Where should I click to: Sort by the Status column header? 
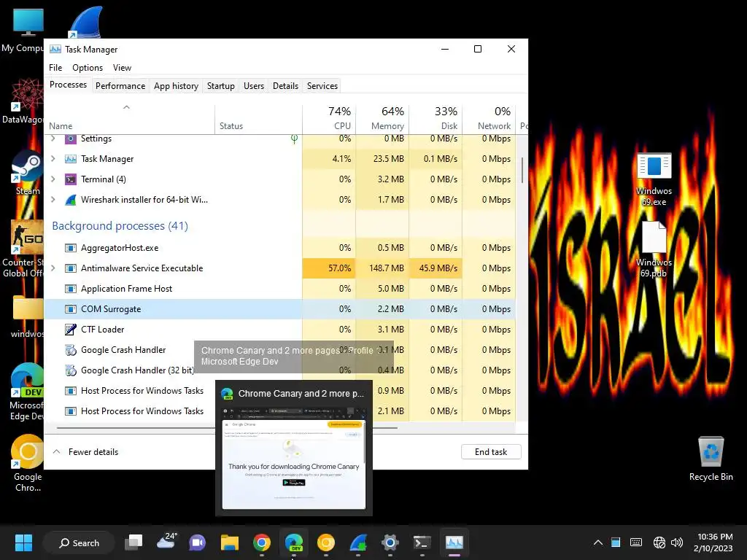[x=259, y=119]
